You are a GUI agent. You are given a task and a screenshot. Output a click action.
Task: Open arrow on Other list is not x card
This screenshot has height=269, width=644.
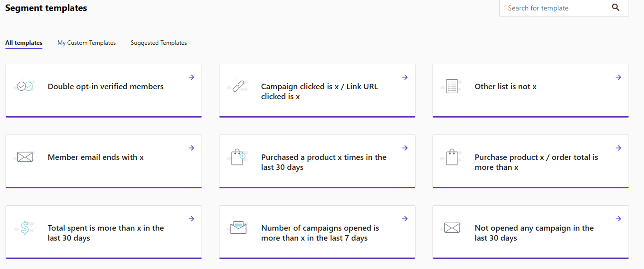619,77
